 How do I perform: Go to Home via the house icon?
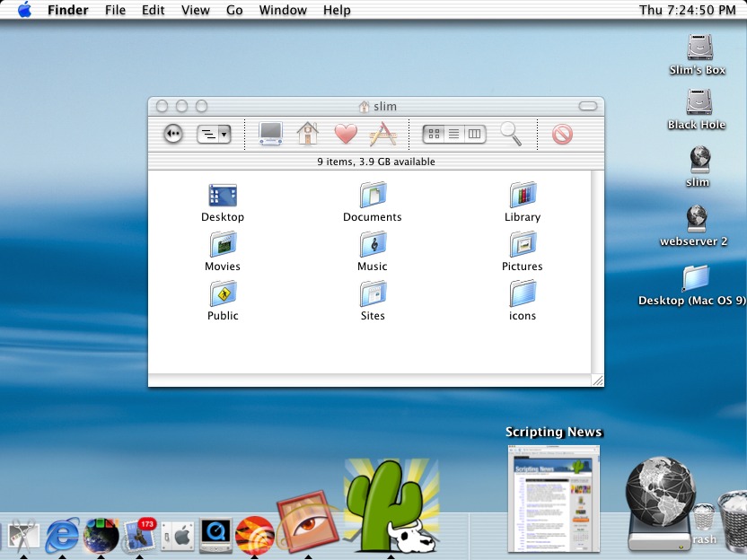coord(308,134)
